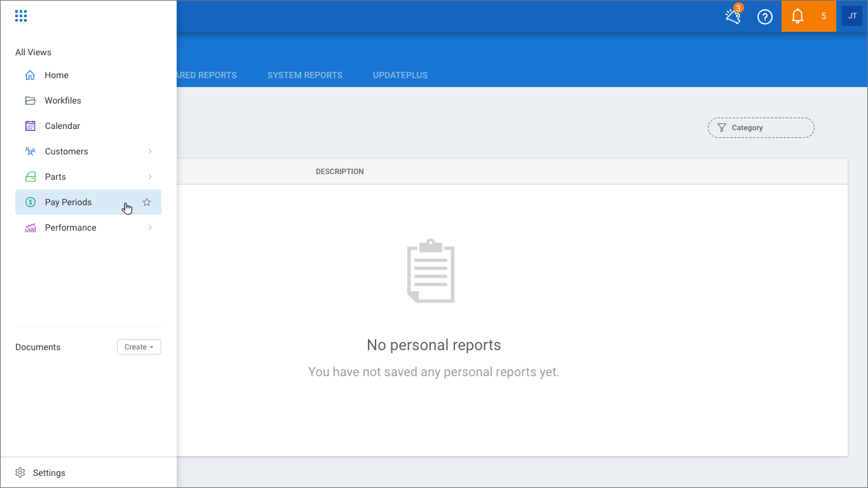Screen dimensions: 868x488
Task: Click the Parts icon in sidebar
Action: pyautogui.click(x=30, y=177)
